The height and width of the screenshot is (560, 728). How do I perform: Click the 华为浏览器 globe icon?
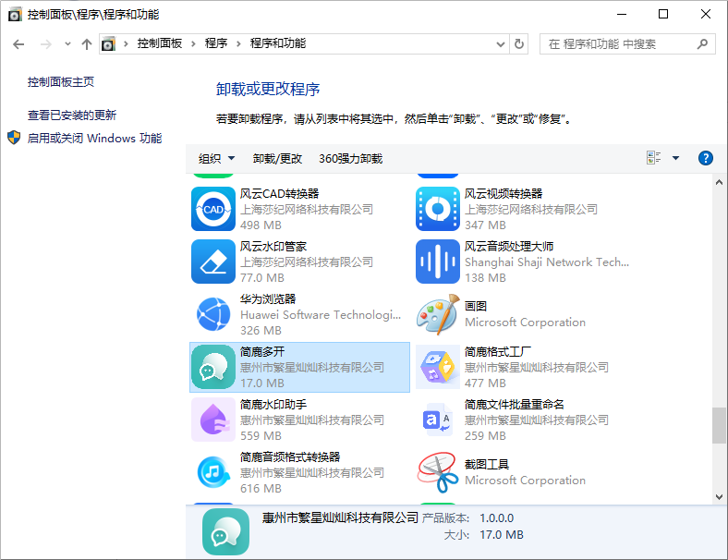click(213, 314)
